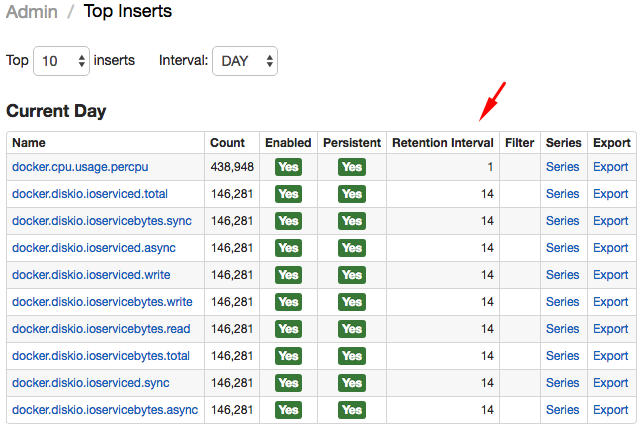This screenshot has height=429, width=642.
Task: Export the docker.diskio.ioservicebytes.write metric
Action: pos(611,302)
